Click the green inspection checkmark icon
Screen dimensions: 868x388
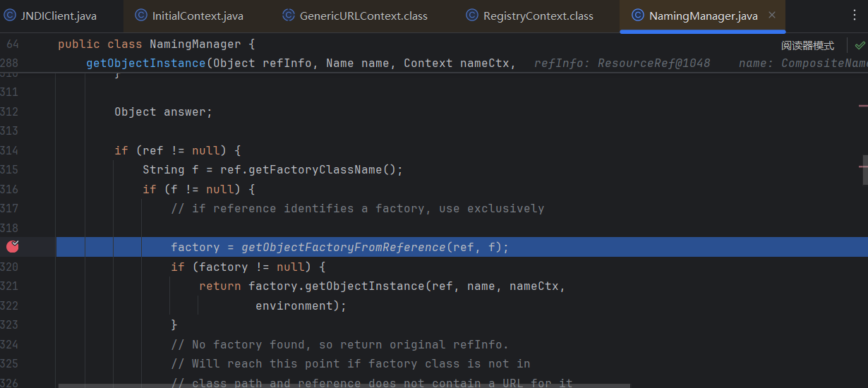pos(860,45)
